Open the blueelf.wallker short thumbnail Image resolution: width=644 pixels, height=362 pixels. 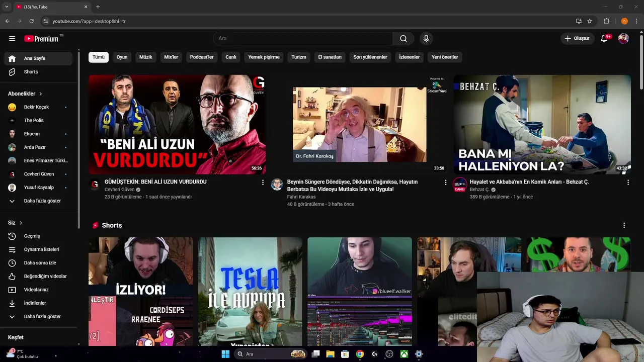[360, 292]
